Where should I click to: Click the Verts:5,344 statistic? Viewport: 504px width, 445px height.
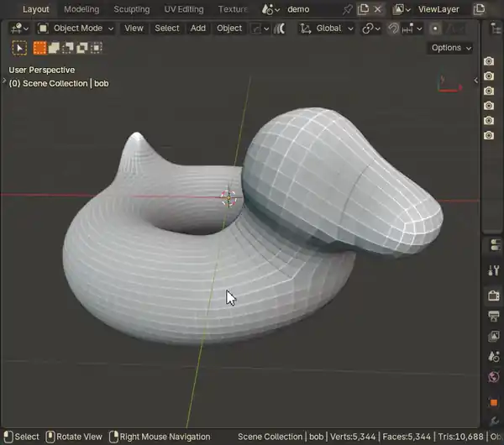click(353, 437)
